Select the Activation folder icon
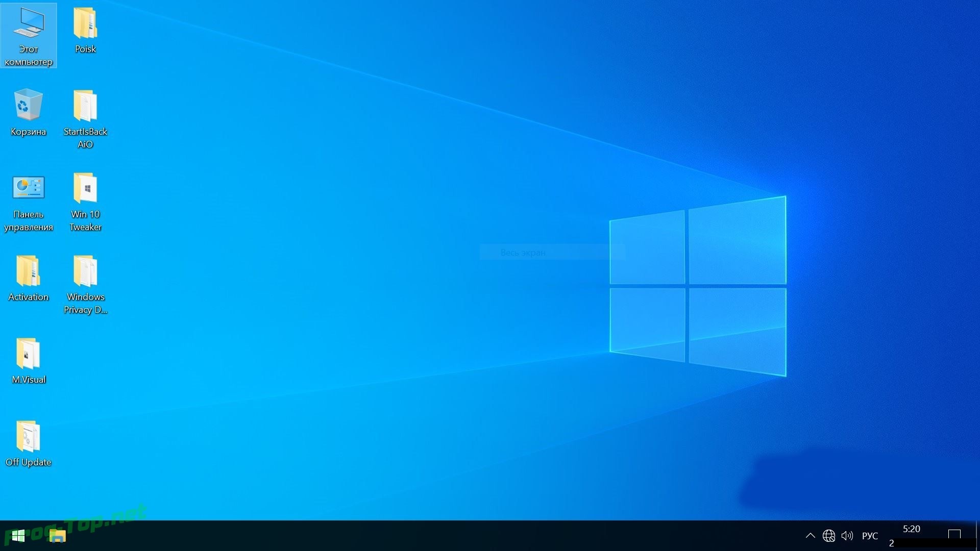 tap(29, 278)
